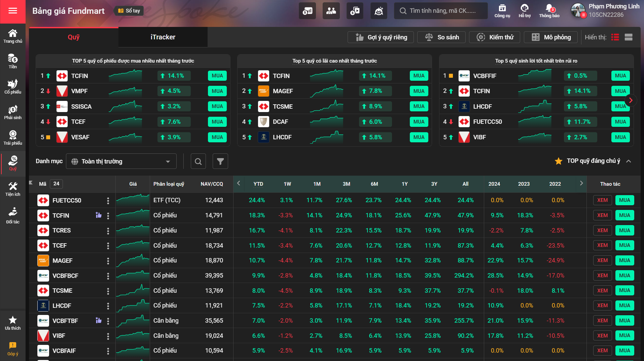Select the Quỹ funds sidebar item
Screen dimensions: 644x361
[x=13, y=164]
